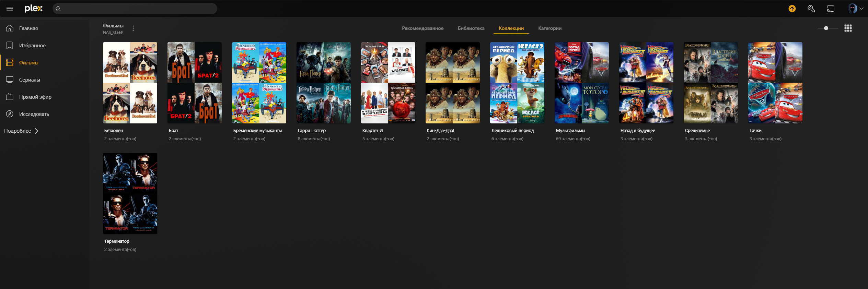The height and width of the screenshot is (289, 868).
Task: Open the Назад в будущее collection poster
Action: (x=646, y=83)
